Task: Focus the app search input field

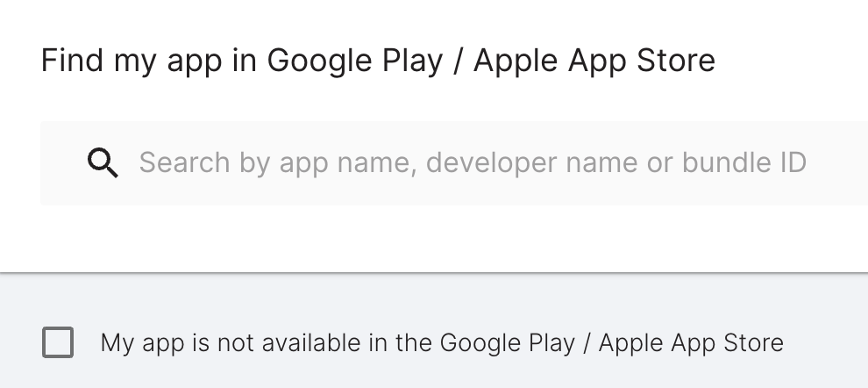Action: [x=454, y=163]
